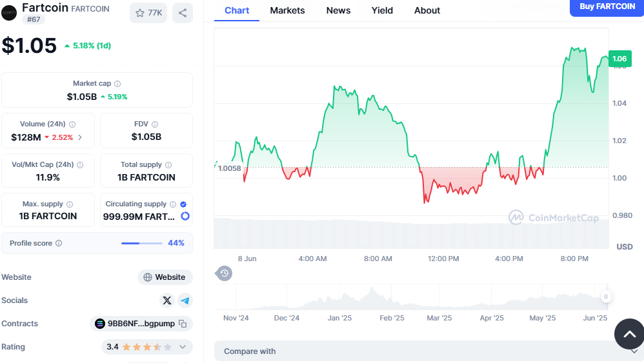This screenshot has height=363, width=644.
Task: Click the USD currency label on chart
Action: [x=624, y=247]
